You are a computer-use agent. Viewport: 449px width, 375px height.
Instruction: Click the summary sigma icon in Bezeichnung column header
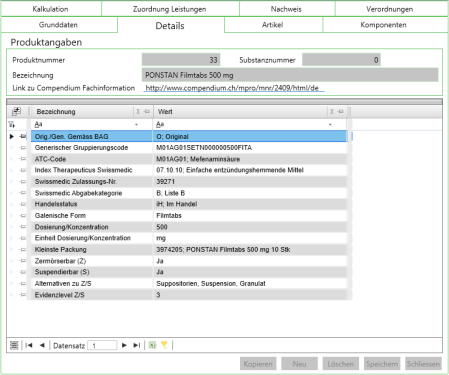pos(138,112)
